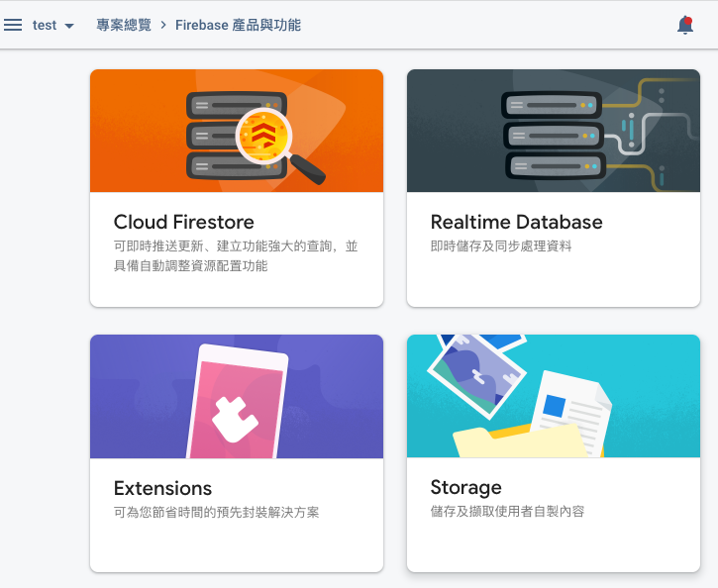This screenshot has width=718, height=588.
Task: Click description 儲存及擷取使用者自製內容
Action: point(507,511)
